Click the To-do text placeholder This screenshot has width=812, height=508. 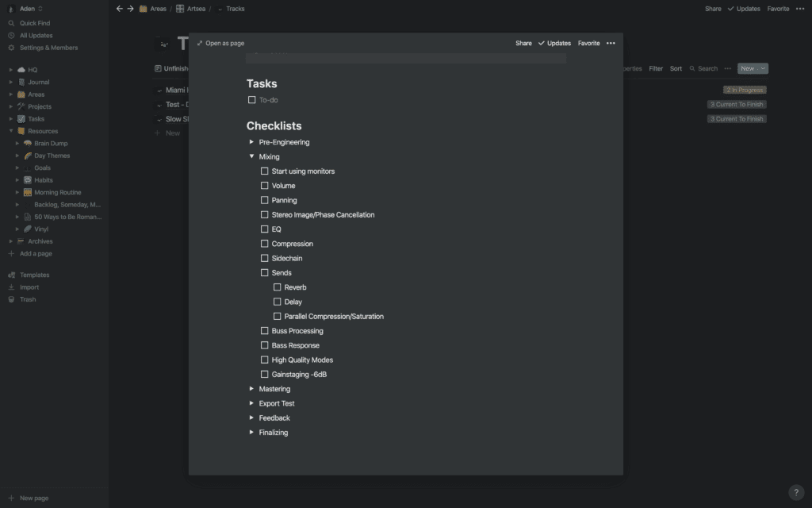coord(269,100)
